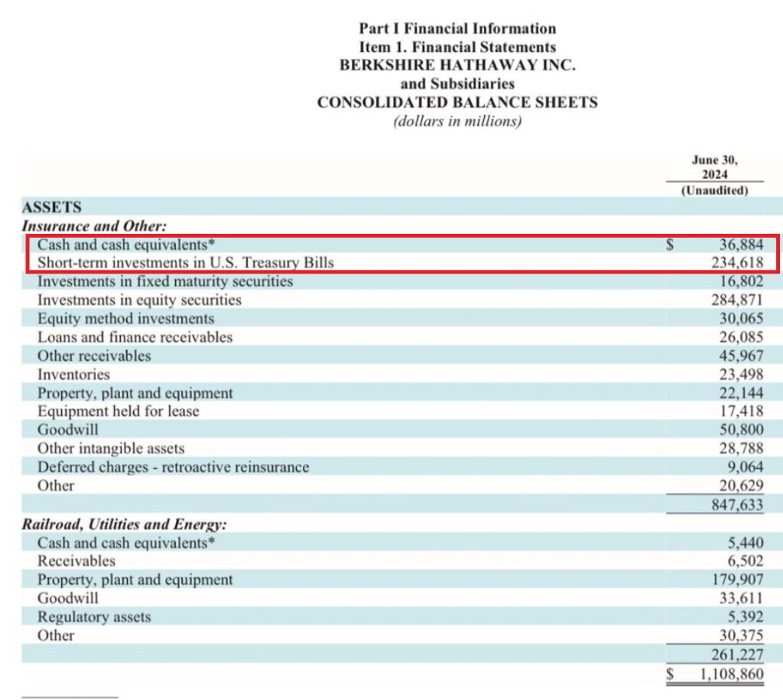This screenshot has width=783, height=700.
Task: Select the value 45,967
Action: (x=741, y=356)
